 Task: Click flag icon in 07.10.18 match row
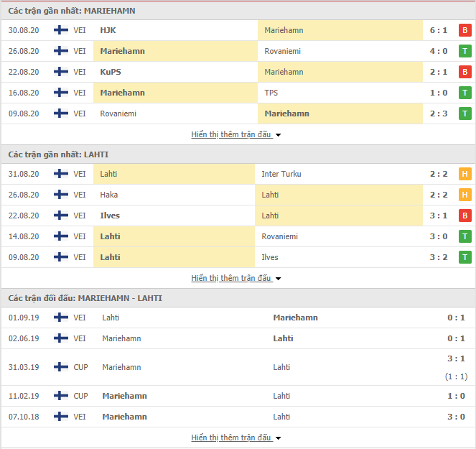(x=61, y=417)
